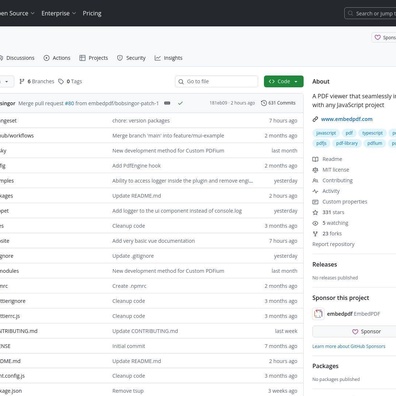
Task: Open the Readme link in About
Action: (327, 159)
